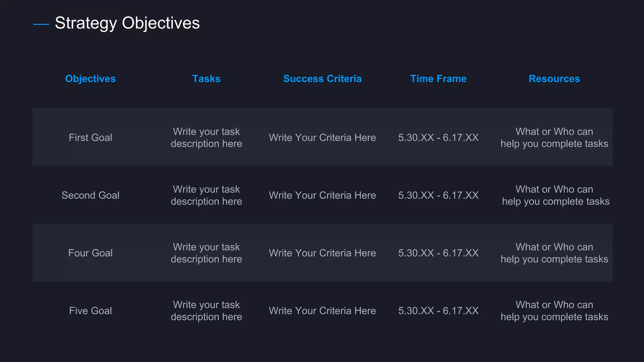Viewport: 644px width, 362px height.
Task: Click task description in Second Goal row
Action: (206, 195)
